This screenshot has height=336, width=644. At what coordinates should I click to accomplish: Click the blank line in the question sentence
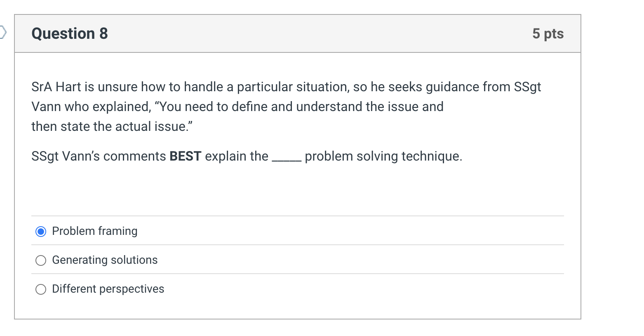(x=287, y=158)
